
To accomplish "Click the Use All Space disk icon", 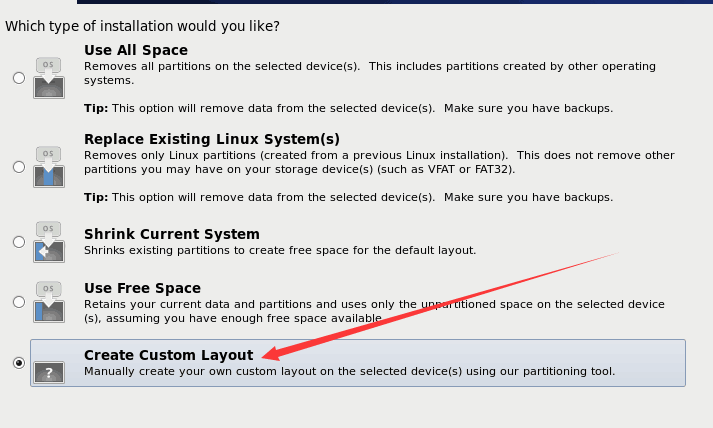I will pos(48,78).
